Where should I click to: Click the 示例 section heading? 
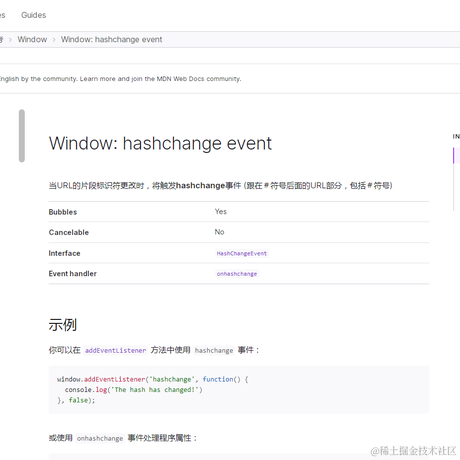pos(63,325)
